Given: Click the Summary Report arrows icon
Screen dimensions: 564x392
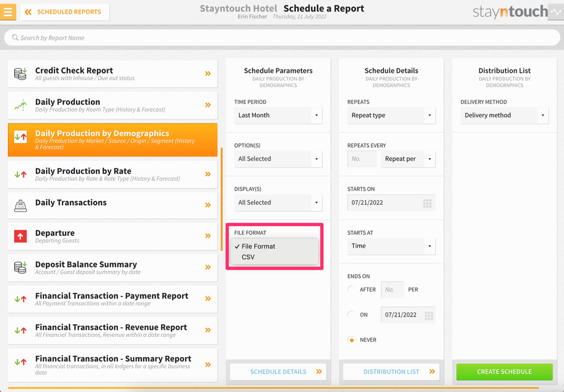Looking at the screenshot, I should pyautogui.click(x=20, y=362).
